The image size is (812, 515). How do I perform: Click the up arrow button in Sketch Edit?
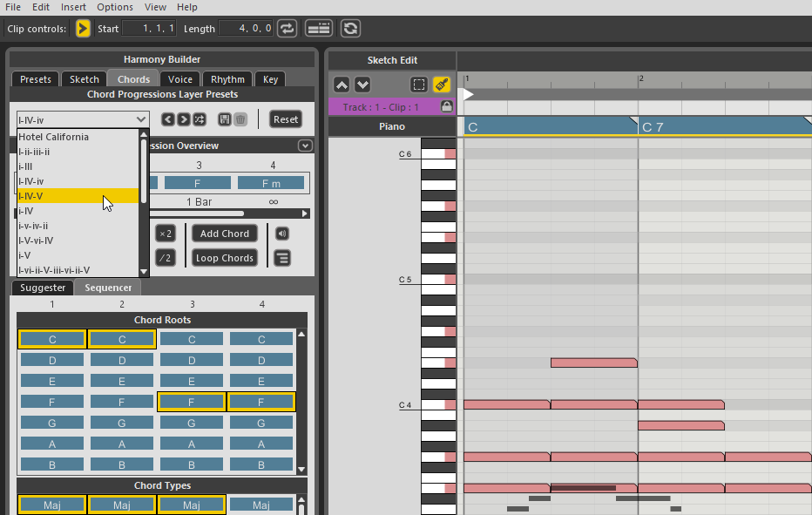click(342, 85)
